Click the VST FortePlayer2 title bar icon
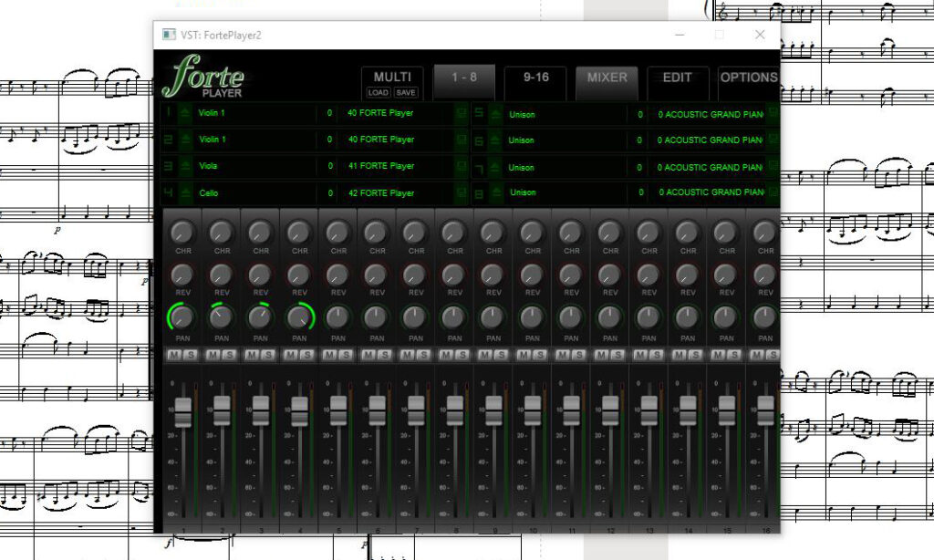Screen dimensions: 934x560 pyautogui.click(x=169, y=35)
